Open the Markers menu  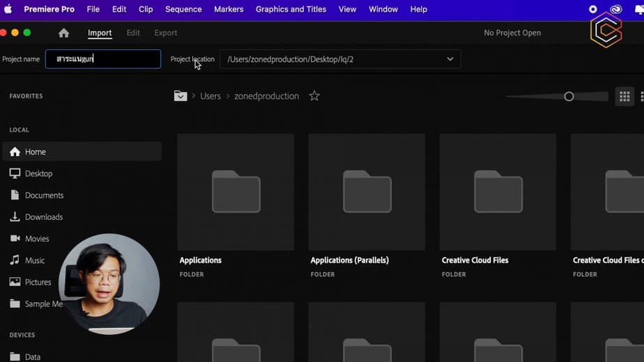[229, 9]
